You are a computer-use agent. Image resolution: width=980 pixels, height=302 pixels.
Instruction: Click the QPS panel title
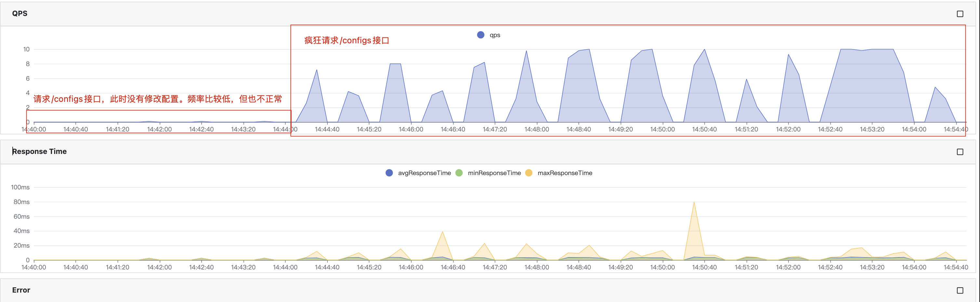point(20,13)
